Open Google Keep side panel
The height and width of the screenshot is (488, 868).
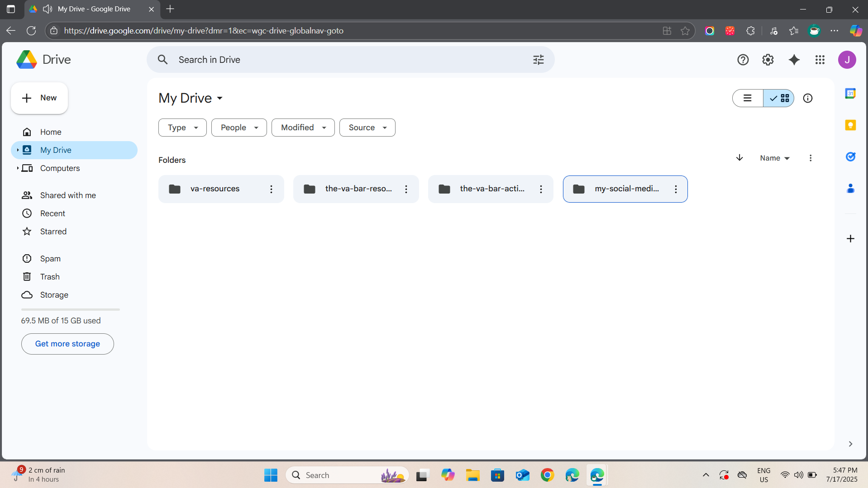(x=850, y=125)
